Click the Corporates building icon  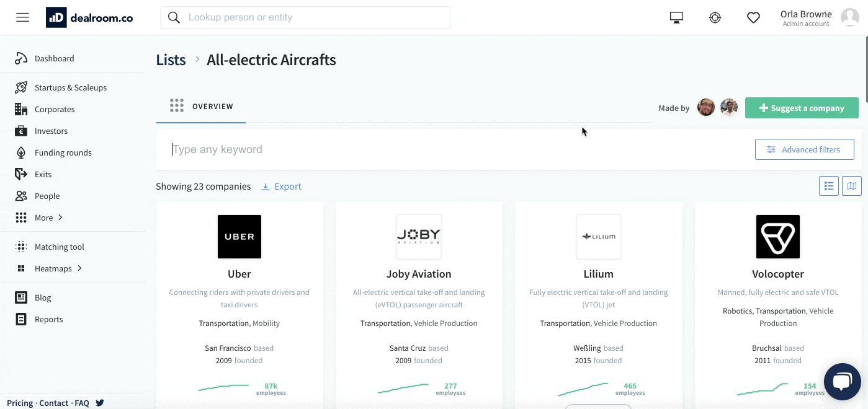[21, 109]
